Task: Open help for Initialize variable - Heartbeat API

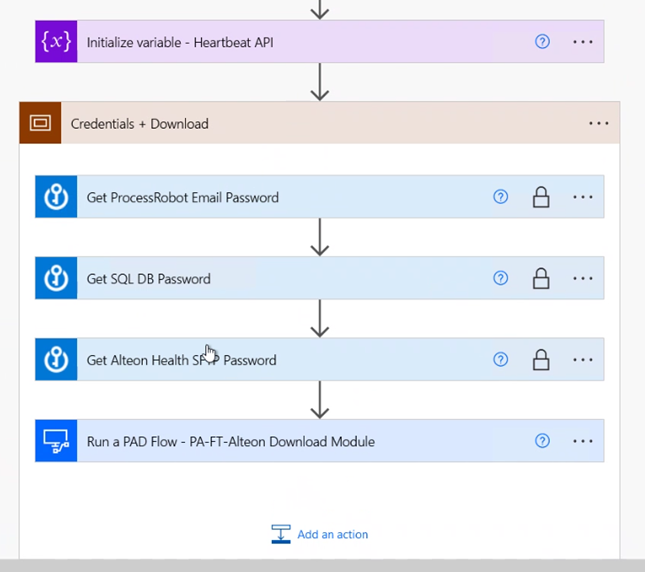Action: click(x=542, y=42)
